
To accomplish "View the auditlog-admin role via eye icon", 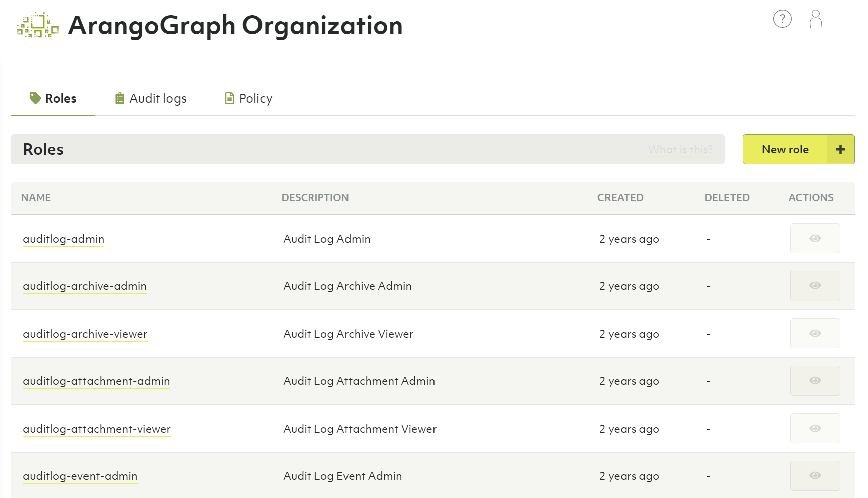I will pyautogui.click(x=815, y=238).
